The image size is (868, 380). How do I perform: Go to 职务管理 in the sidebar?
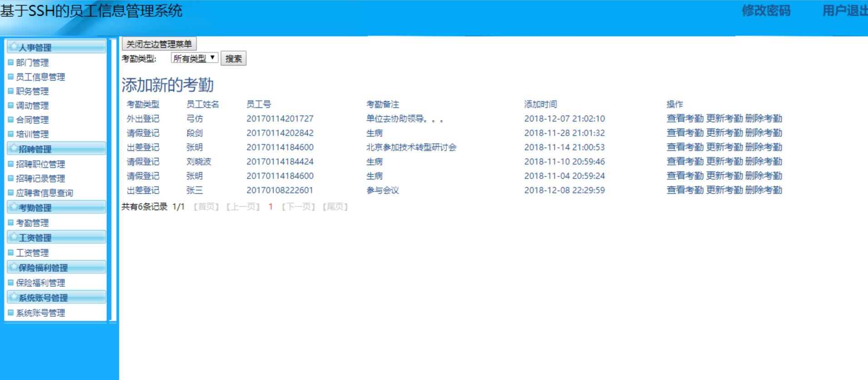coord(32,91)
